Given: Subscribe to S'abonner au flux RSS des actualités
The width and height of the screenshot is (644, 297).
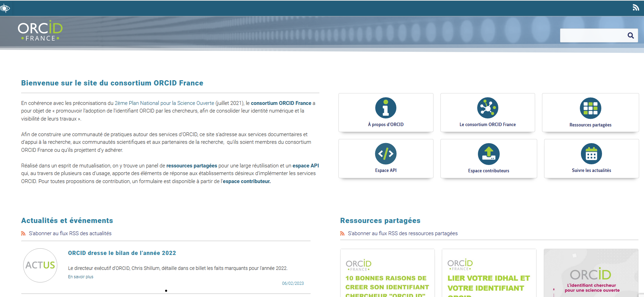Looking at the screenshot, I should pos(70,233).
